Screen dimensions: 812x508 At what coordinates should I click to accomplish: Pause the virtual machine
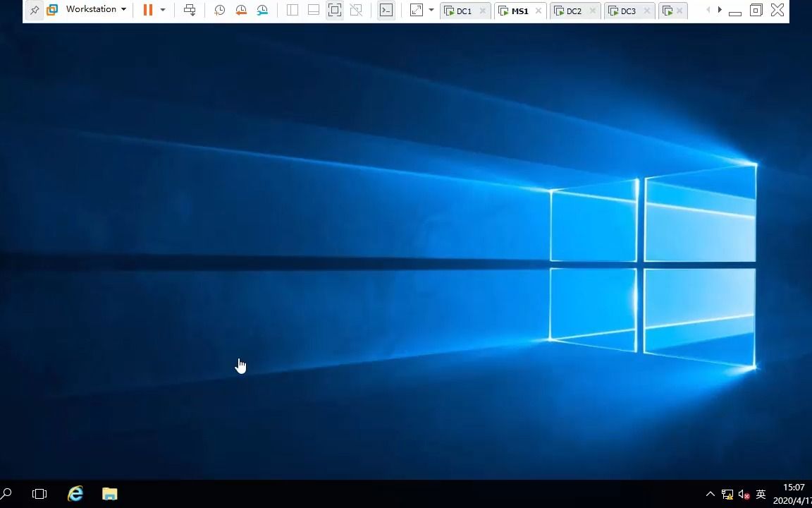pyautogui.click(x=148, y=10)
